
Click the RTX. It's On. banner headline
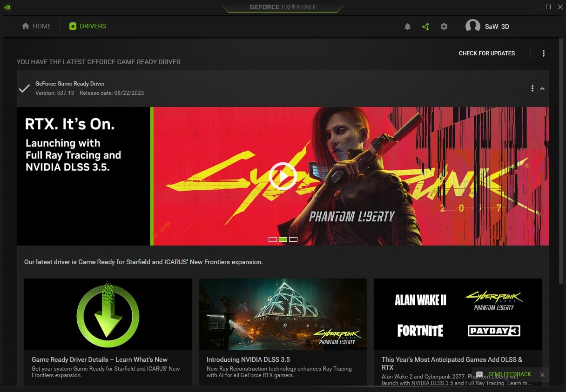(x=70, y=124)
